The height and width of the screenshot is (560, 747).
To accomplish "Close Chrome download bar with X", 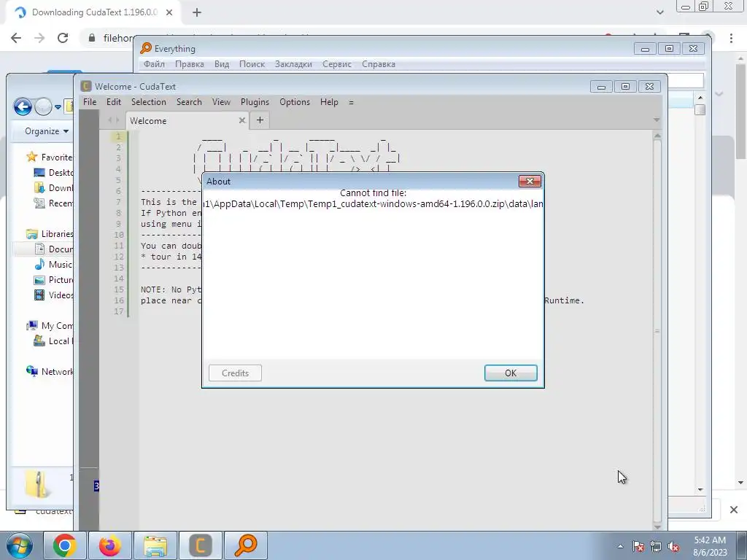I will tap(734, 510).
